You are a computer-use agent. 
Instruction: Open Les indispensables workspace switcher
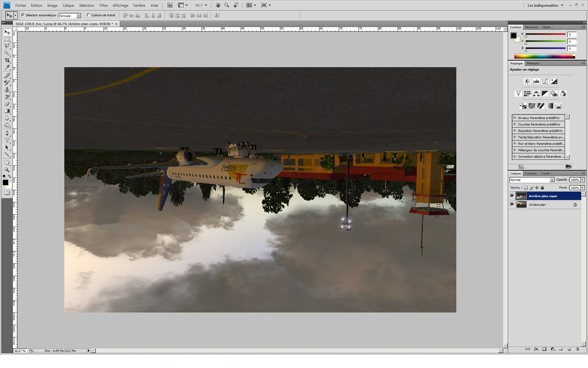(x=545, y=5)
